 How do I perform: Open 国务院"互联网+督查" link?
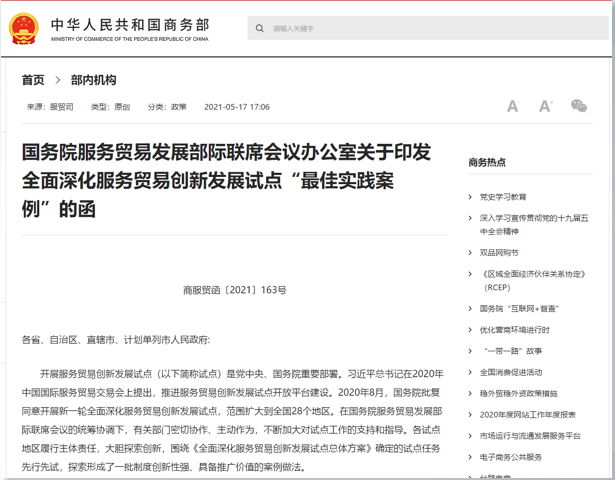[519, 309]
